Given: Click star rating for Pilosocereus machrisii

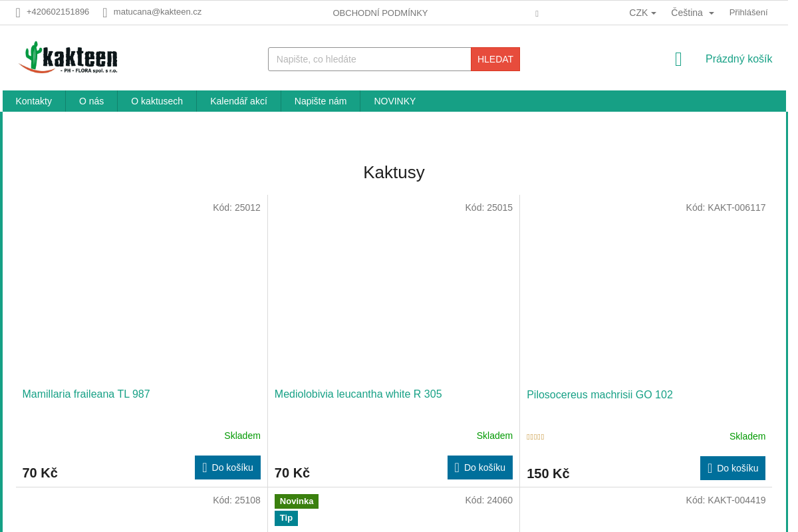Looking at the screenshot, I should (535, 437).
